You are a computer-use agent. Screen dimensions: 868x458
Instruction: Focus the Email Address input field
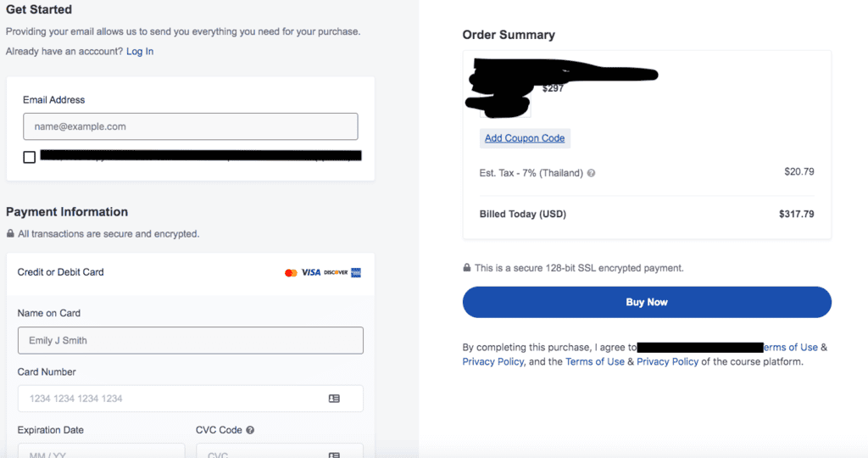(190, 126)
